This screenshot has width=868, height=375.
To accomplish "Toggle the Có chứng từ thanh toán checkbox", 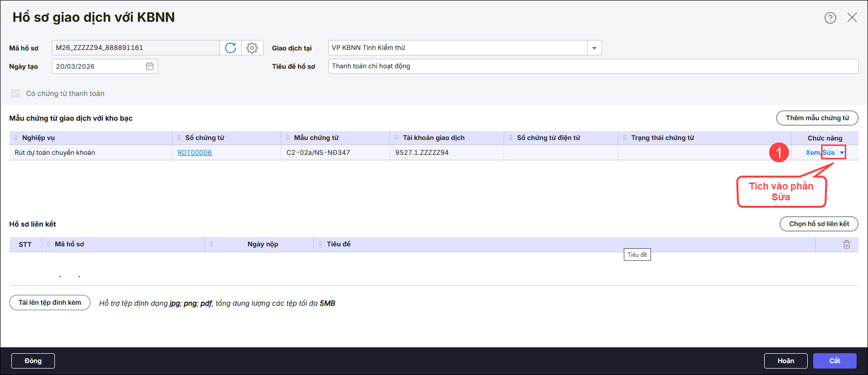I will 16,94.
